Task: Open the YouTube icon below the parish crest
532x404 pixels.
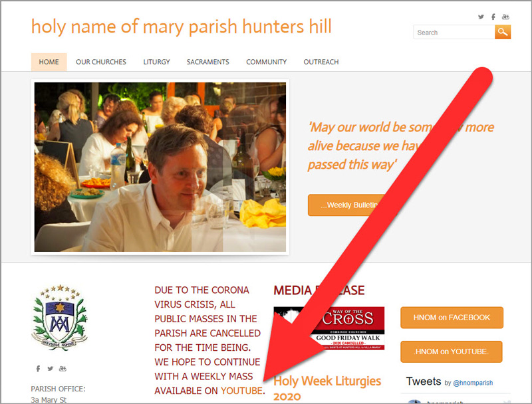Action: [63, 368]
